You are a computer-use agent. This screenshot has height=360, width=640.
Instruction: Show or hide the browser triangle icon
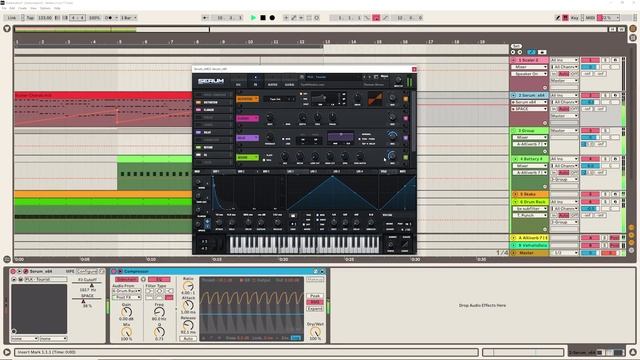tap(7, 29)
